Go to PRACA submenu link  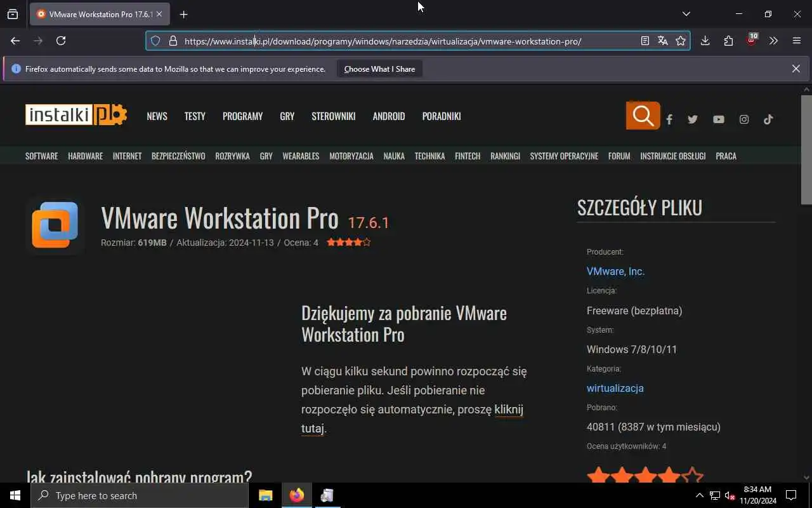pos(726,156)
